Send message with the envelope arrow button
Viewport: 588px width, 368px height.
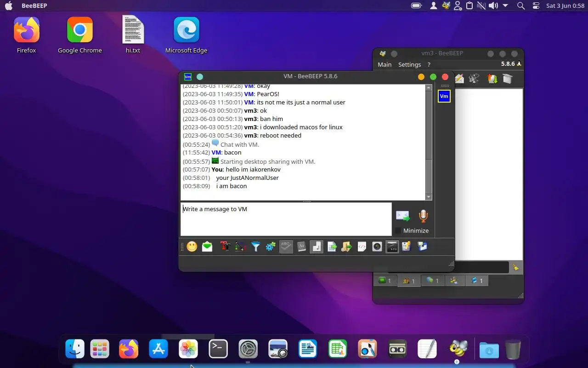point(403,216)
